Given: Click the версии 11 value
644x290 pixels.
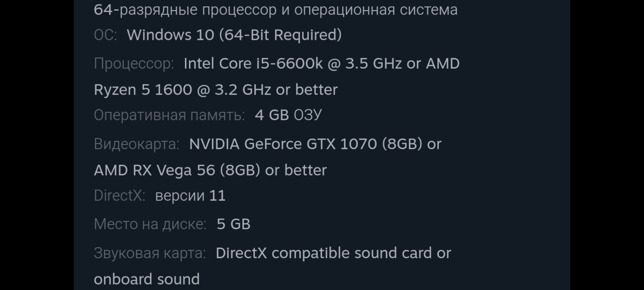Looking at the screenshot, I should (190, 195).
